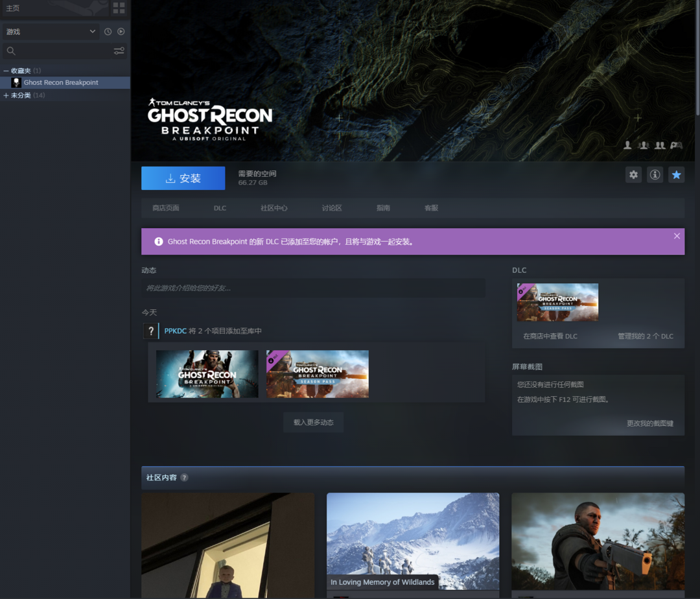Image resolution: width=700 pixels, height=599 pixels.
Task: Open the 游戏 category dropdown
Action: tap(50, 32)
